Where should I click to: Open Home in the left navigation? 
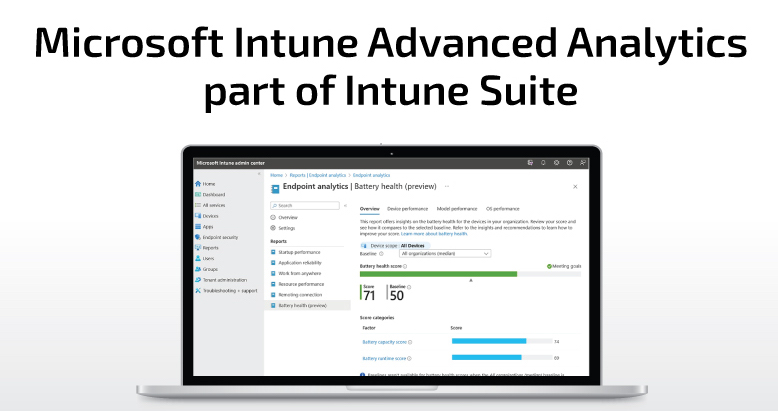tap(205, 184)
